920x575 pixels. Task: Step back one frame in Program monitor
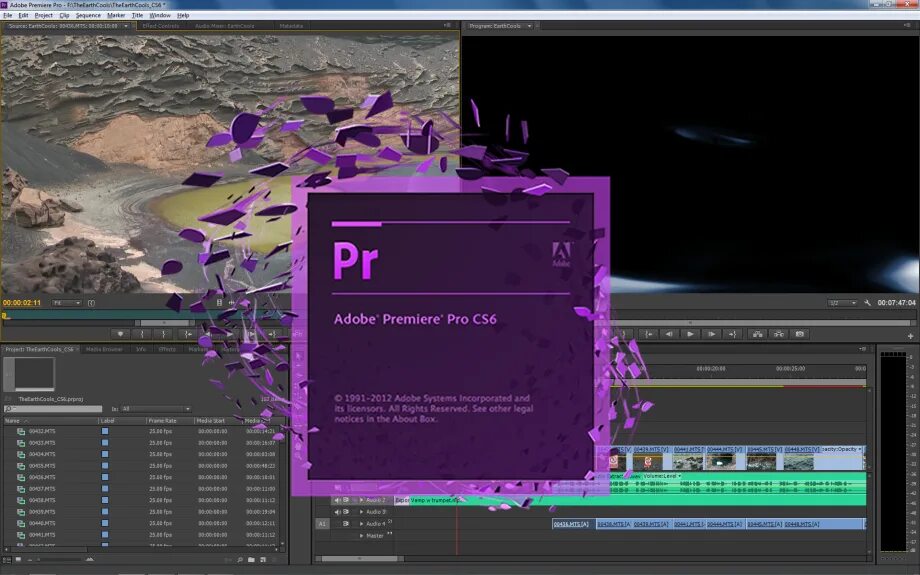tap(669, 334)
